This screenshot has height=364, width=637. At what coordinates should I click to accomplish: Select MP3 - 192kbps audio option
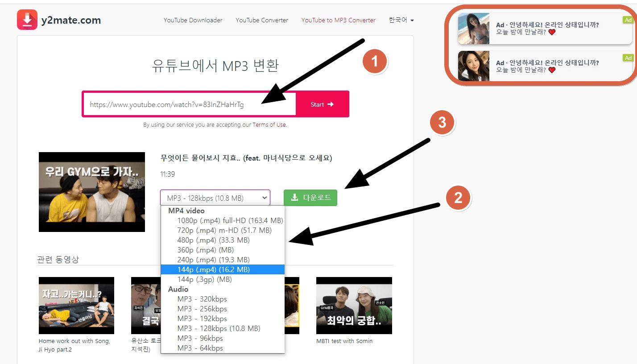click(x=223, y=318)
